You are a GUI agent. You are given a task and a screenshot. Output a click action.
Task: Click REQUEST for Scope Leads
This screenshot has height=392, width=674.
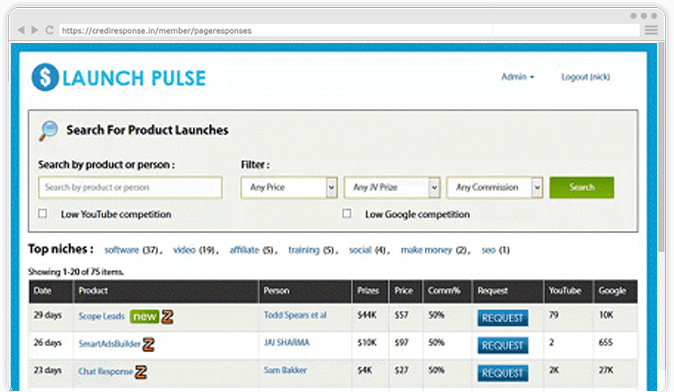pyautogui.click(x=502, y=318)
